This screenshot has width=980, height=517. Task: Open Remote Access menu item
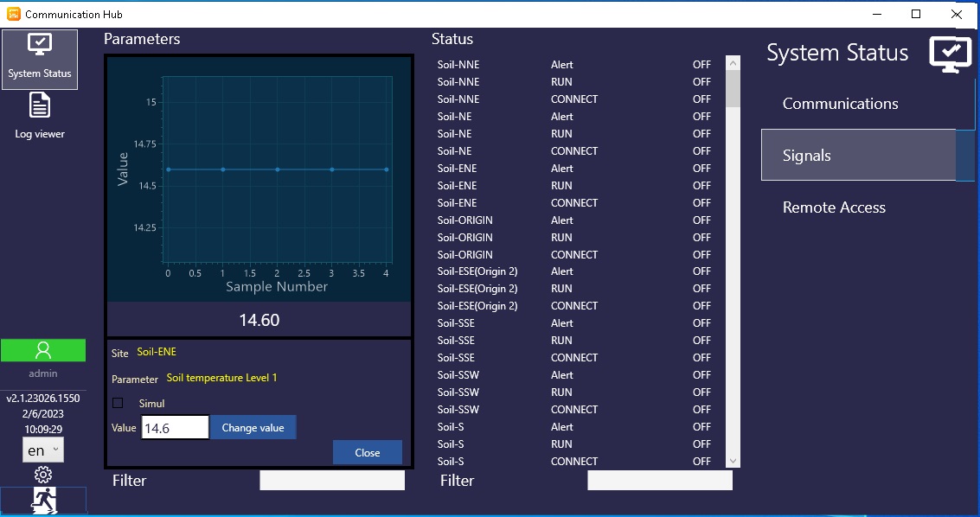pos(834,207)
